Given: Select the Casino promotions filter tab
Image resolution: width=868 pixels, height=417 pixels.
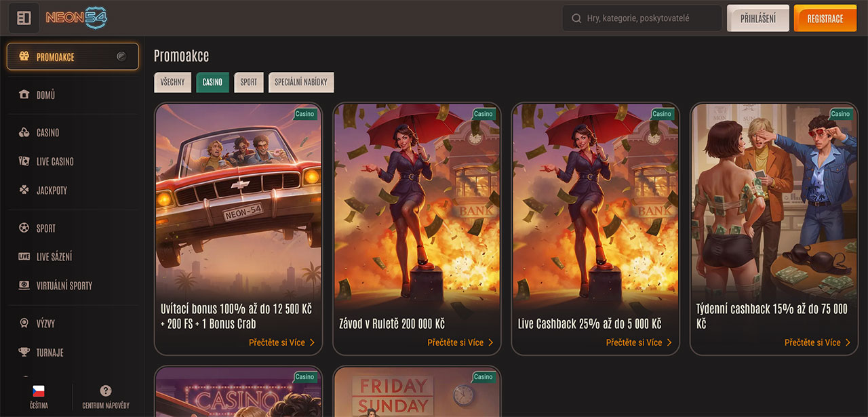Looking at the screenshot, I should coord(212,82).
